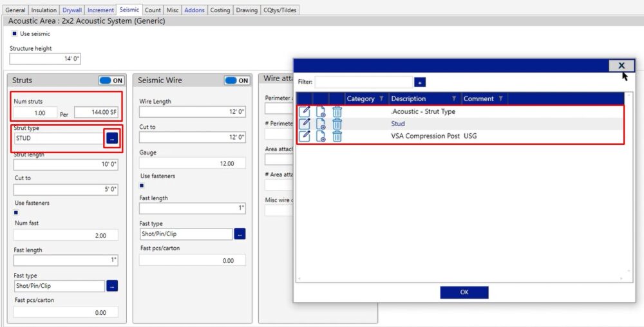Delete the VSA Compression Post entry
The height and width of the screenshot is (327, 644).
pos(337,136)
